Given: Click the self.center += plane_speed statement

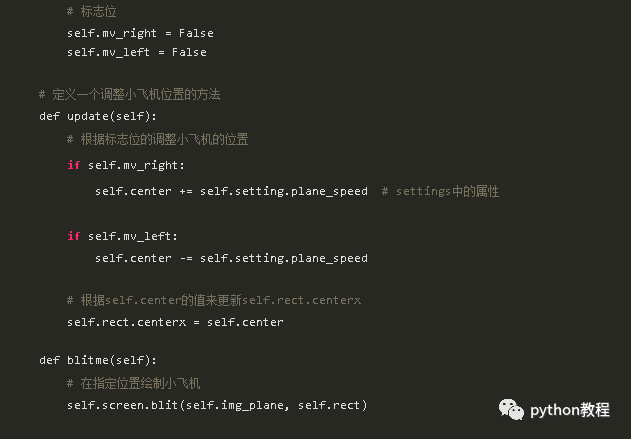Looking at the screenshot, I should [231, 191].
